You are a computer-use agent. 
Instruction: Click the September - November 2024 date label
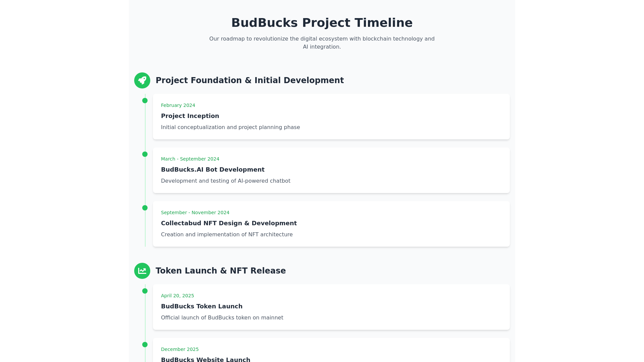click(195, 213)
